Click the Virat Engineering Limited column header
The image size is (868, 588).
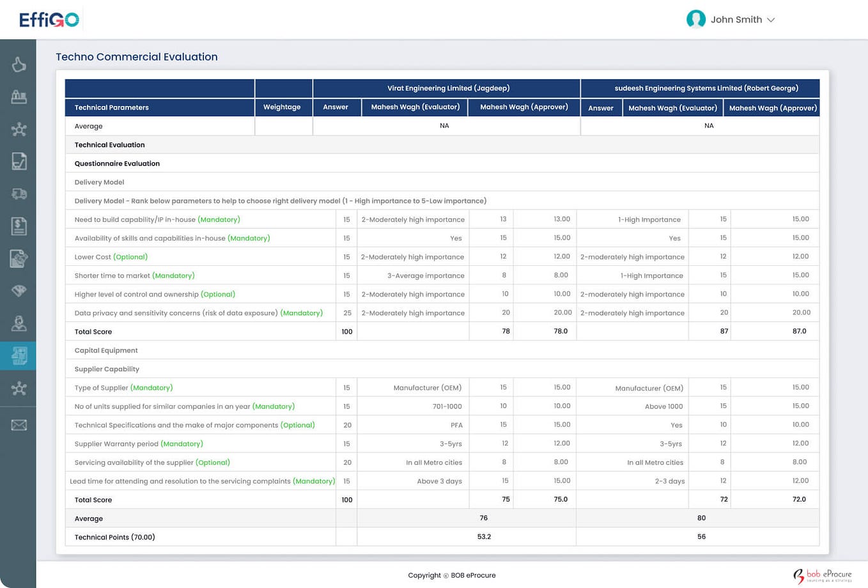(x=447, y=88)
